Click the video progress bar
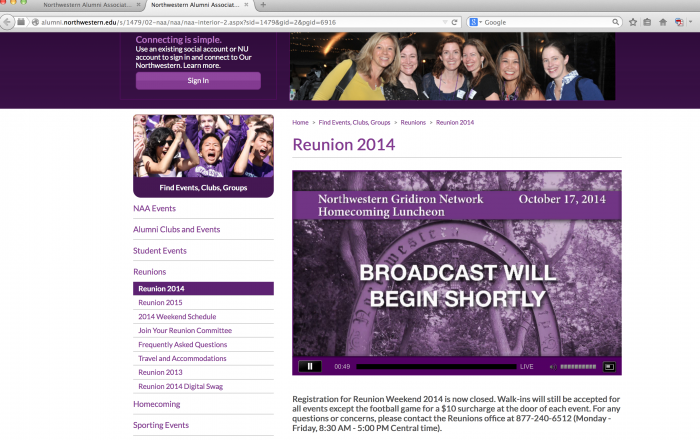The image size is (700, 440). (x=436, y=367)
